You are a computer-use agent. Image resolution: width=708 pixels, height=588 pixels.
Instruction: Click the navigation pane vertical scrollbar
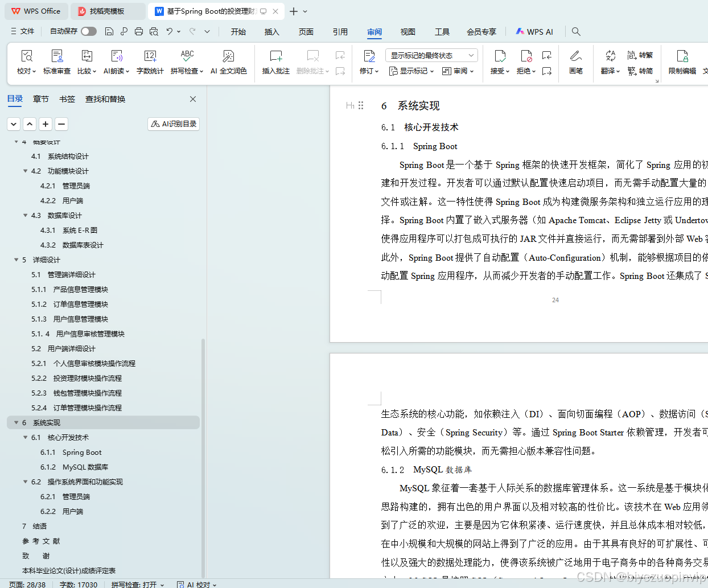click(203, 458)
